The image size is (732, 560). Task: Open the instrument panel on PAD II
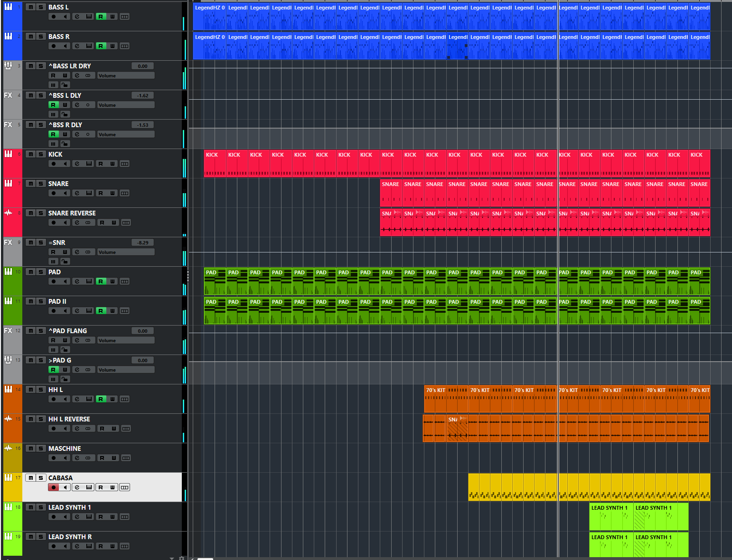[x=89, y=311]
